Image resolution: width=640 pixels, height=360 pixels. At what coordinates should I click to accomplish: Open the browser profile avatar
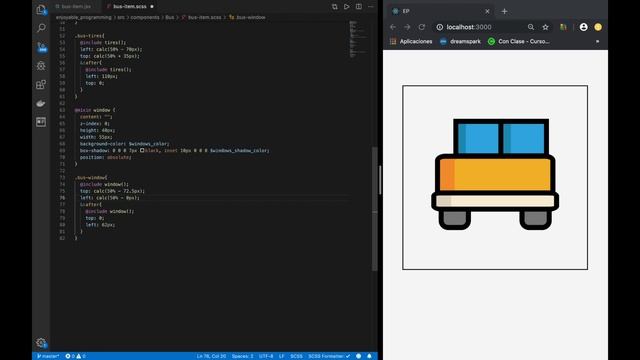tap(584, 27)
